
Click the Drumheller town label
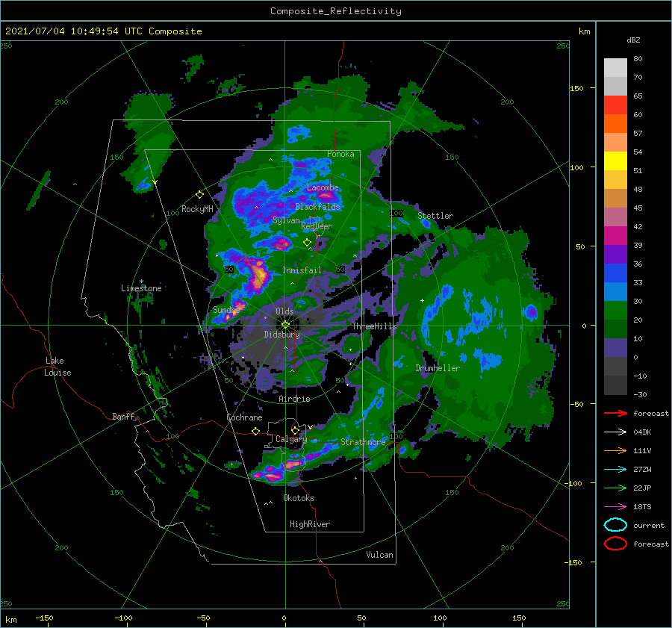pyautogui.click(x=438, y=368)
